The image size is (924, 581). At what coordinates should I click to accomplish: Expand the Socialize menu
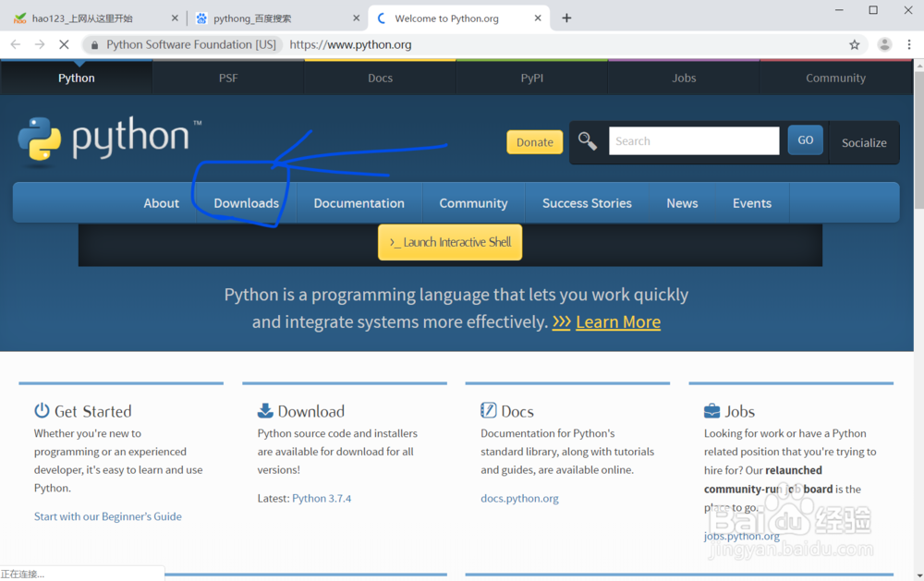[x=864, y=142]
